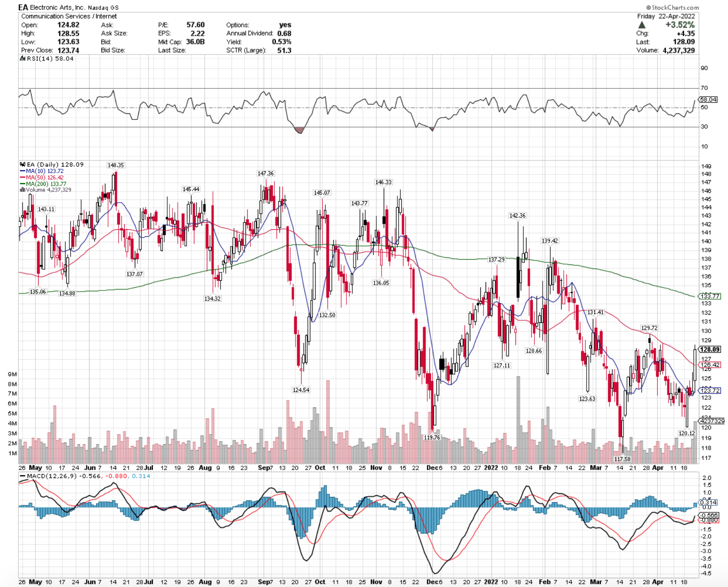Select the 58.04 RSI axis tag
The image size is (728, 587).
708,100
